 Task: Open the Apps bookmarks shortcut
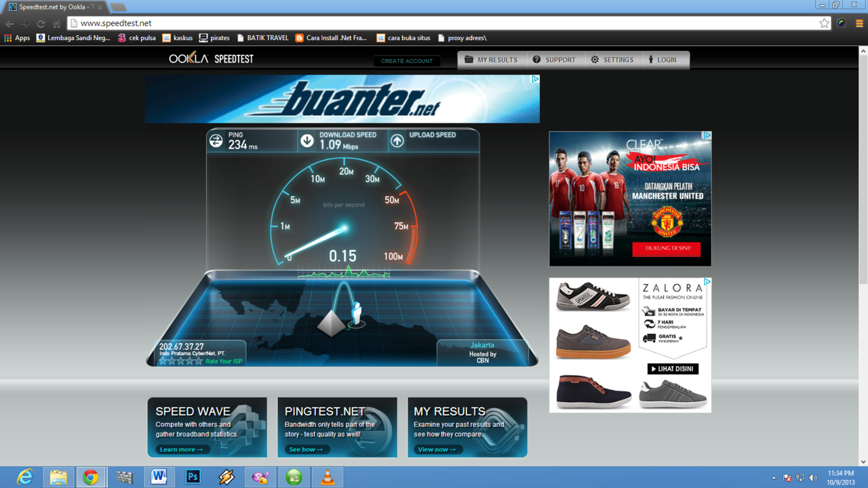pos(17,38)
